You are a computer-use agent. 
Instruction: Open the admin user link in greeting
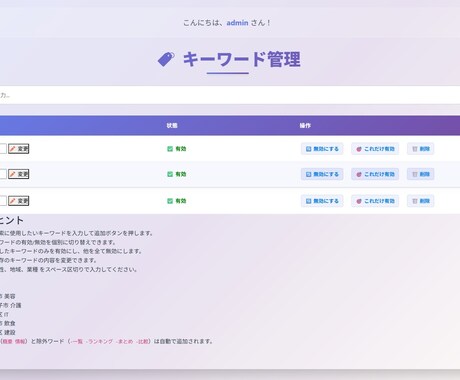tap(237, 23)
